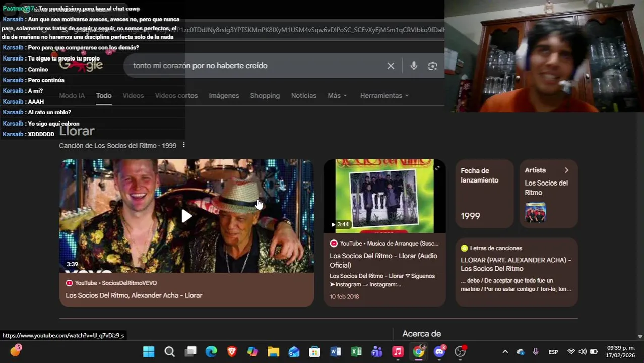Show hidden system tray icons chevron
Screen dimensions: 644x363
tap(505, 352)
